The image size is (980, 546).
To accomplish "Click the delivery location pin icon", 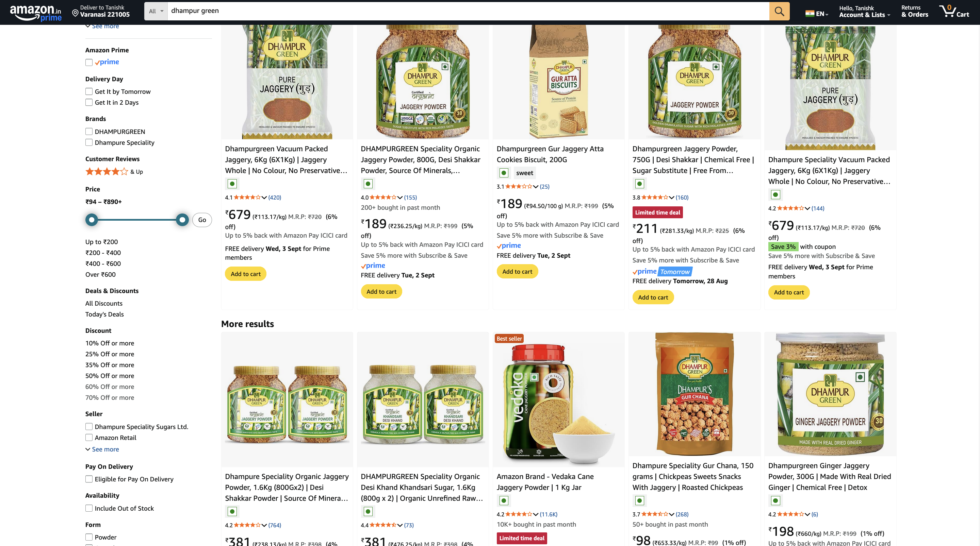I will pos(75,14).
